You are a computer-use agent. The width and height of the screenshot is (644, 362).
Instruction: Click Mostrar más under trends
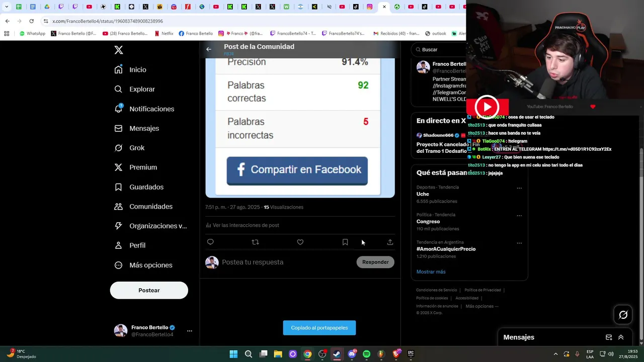click(x=431, y=271)
